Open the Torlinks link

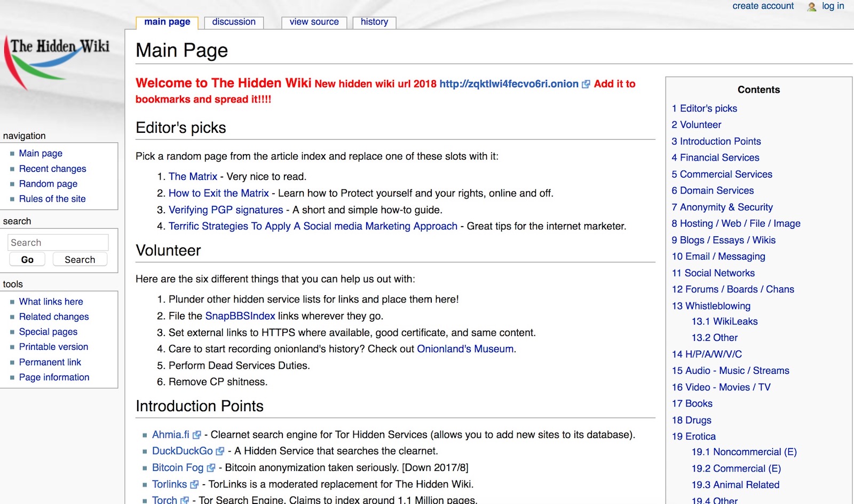click(170, 485)
